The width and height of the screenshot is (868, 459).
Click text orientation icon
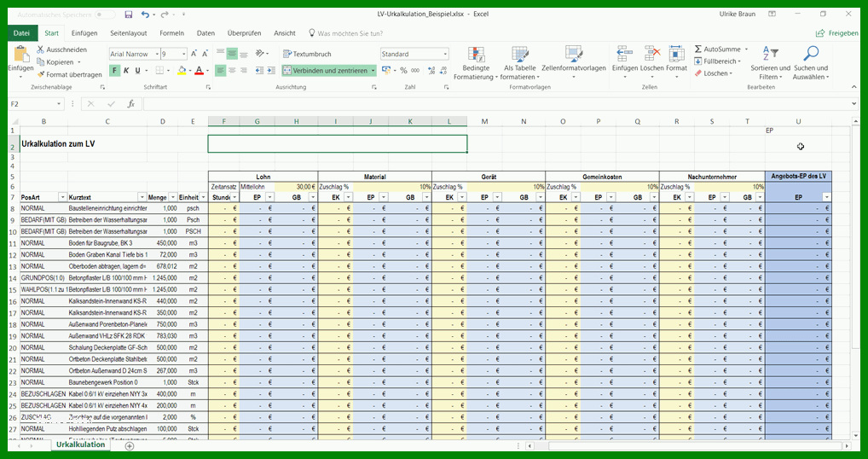259,54
